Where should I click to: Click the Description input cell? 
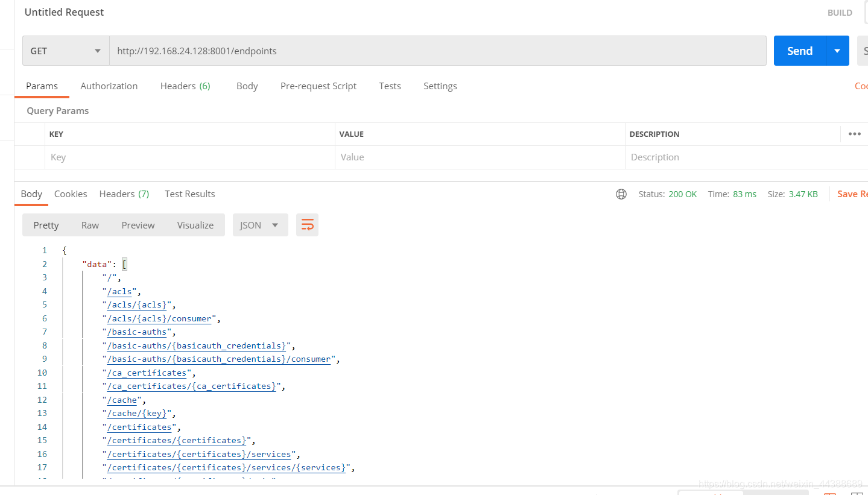746,157
